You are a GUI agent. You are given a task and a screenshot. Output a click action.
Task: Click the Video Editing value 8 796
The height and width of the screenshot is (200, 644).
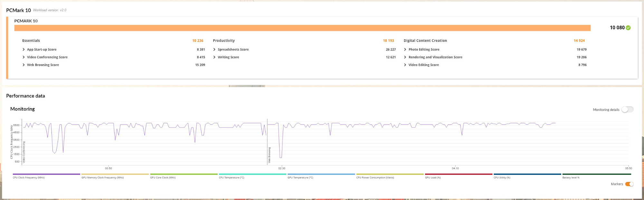tap(582, 65)
